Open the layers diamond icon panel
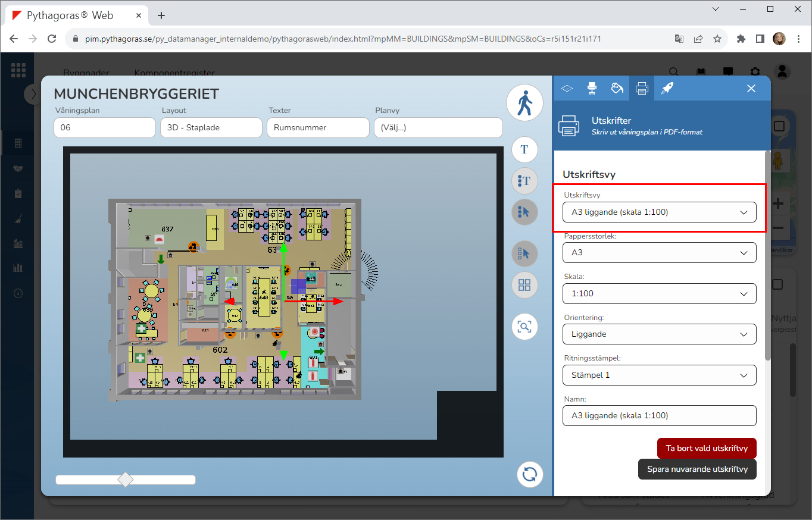The image size is (812, 520). point(567,88)
